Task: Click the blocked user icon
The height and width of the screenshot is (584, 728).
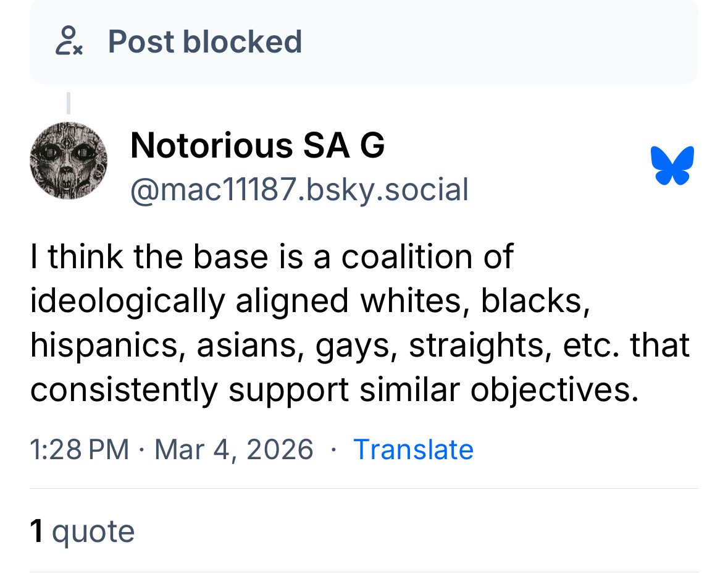Action: tap(69, 42)
